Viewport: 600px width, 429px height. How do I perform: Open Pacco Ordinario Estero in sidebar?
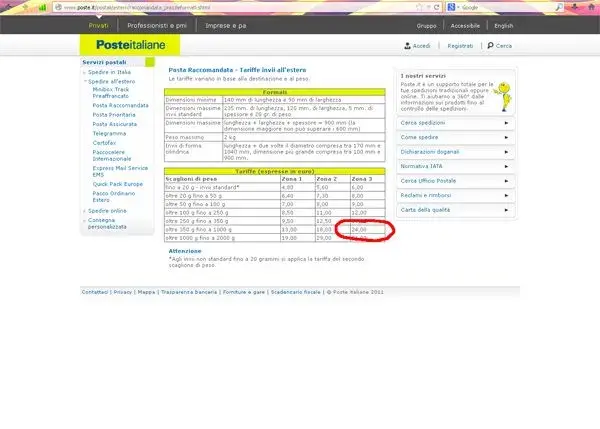click(114, 197)
